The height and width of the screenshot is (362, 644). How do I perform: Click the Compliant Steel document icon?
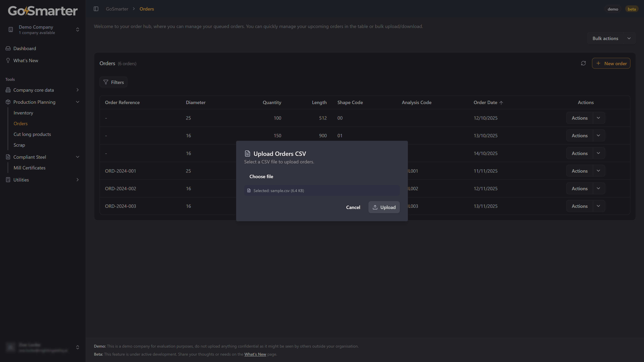[x=8, y=157]
